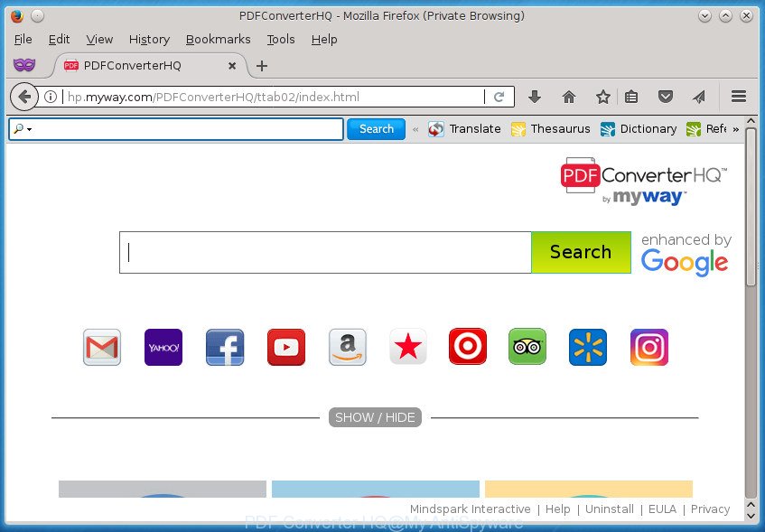
Task: Click the PDFConverterHQ by myway logo
Action: (643, 181)
